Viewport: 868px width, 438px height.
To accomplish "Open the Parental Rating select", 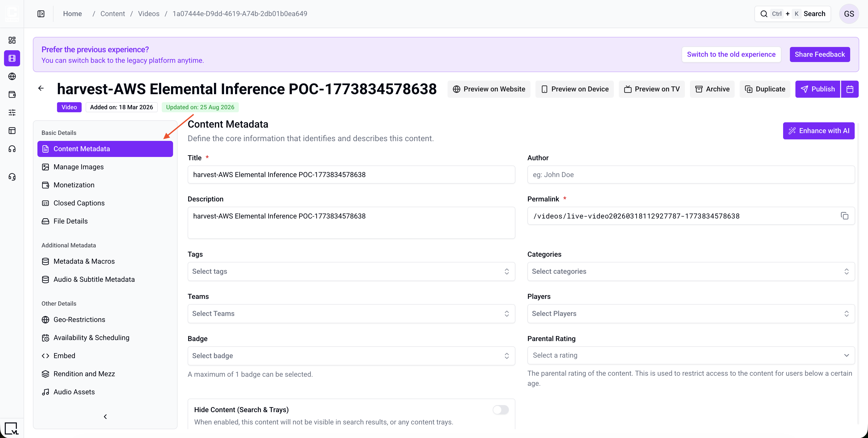I will point(691,355).
